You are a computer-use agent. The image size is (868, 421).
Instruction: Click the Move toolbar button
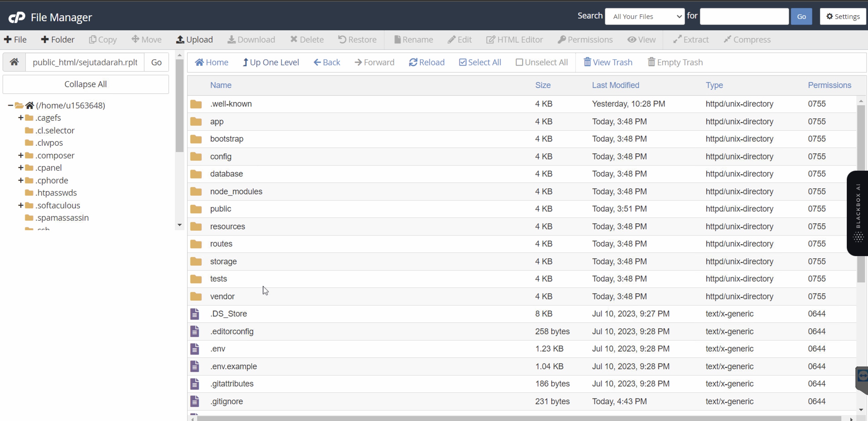(147, 40)
